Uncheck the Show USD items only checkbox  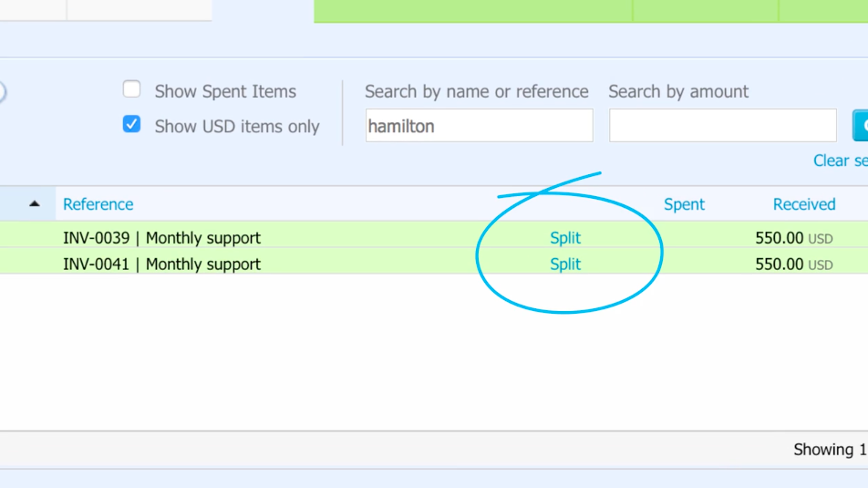click(x=131, y=124)
